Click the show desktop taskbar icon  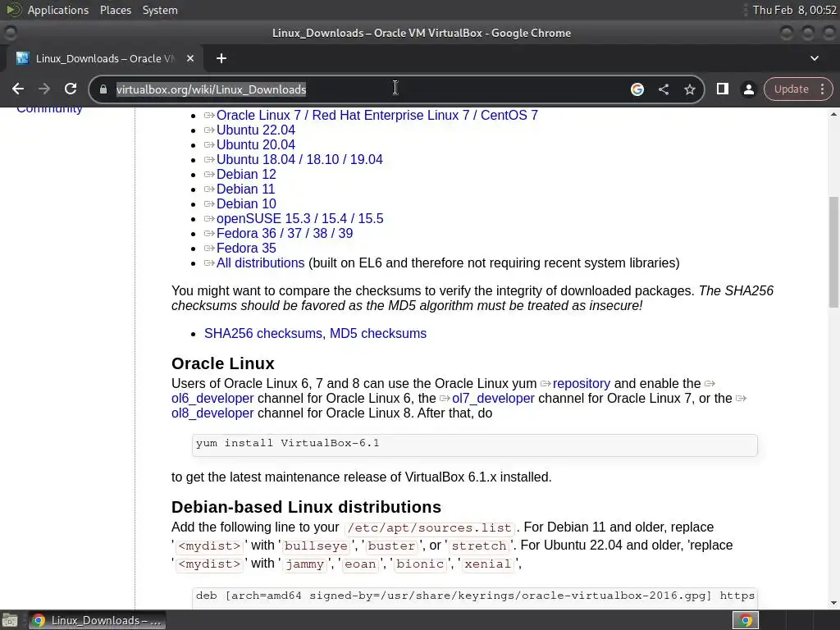[x=9, y=620]
